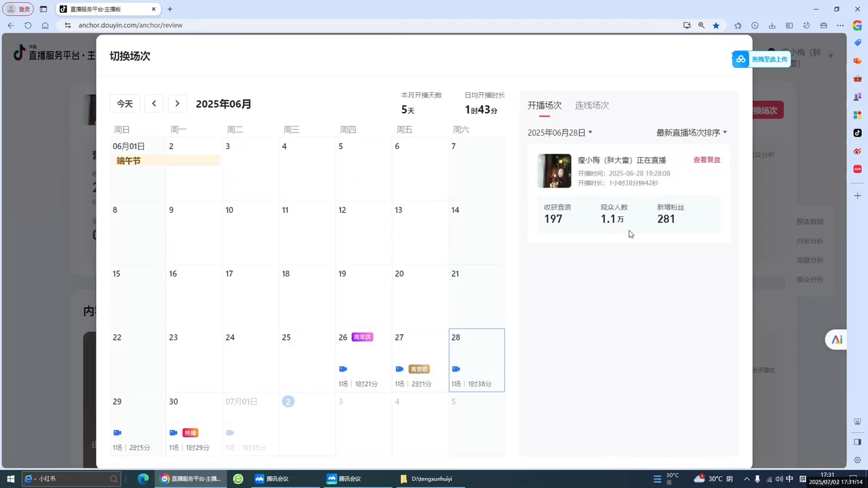868x488 pixels.
Task: Click the livestream cover thumbnail of 瘦小梅
Action: [x=555, y=171]
